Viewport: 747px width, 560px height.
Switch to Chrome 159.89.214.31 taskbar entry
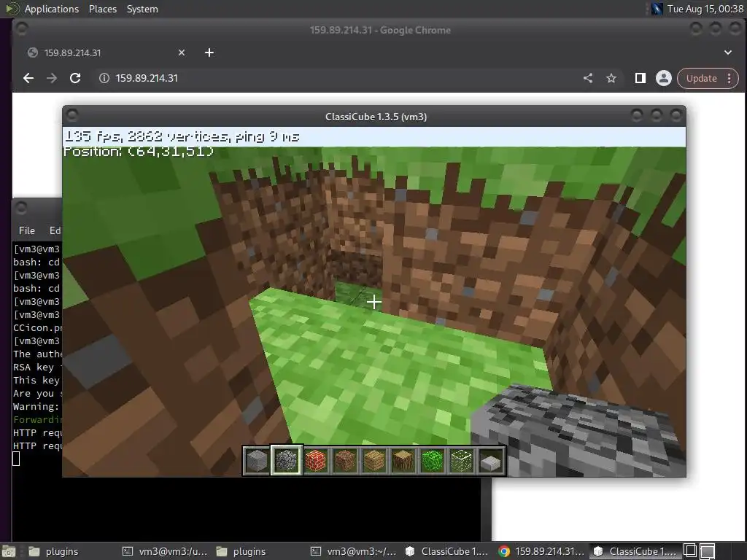(x=541, y=551)
